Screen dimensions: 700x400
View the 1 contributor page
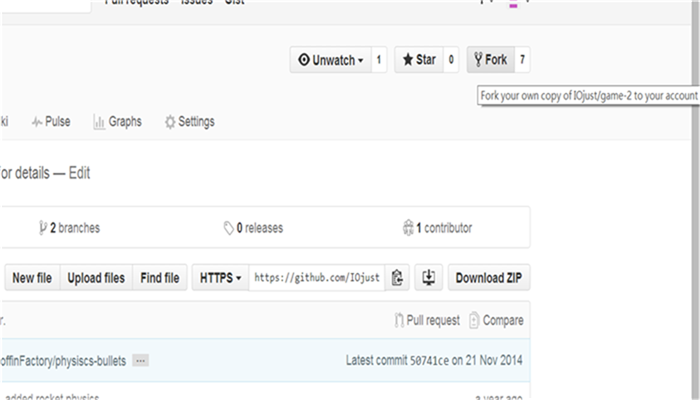437,228
